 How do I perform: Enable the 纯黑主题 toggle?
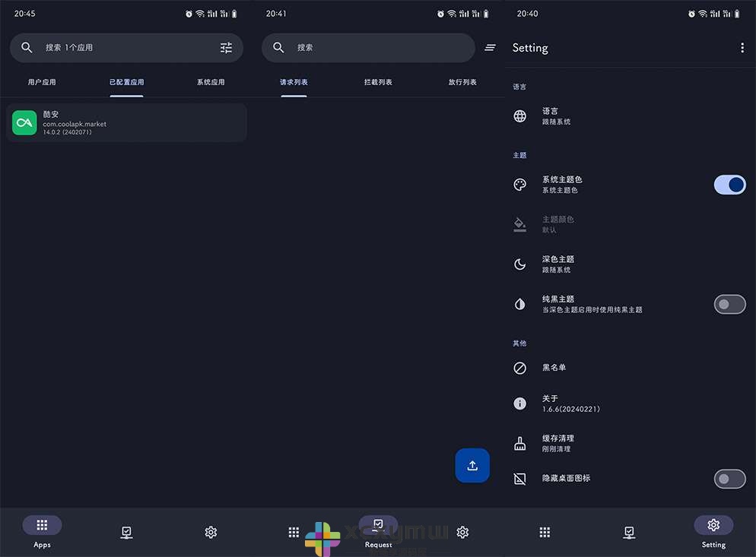click(729, 304)
